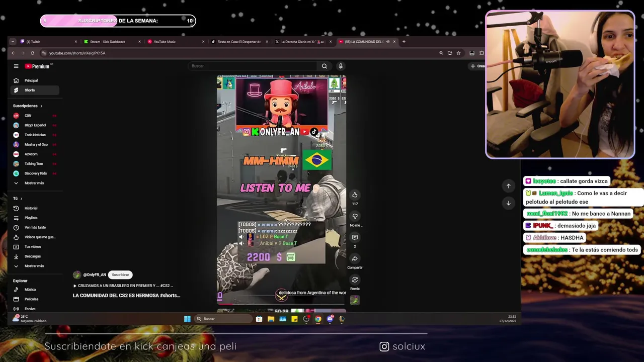Open Masha y el Oso channel
The image size is (644, 362).
click(35, 144)
